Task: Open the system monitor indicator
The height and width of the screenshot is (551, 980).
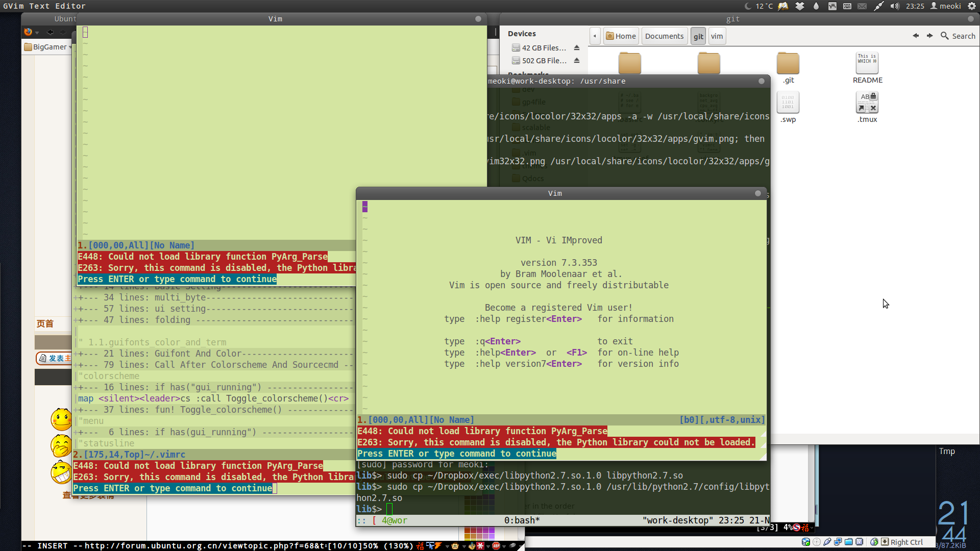Action: pyautogui.click(x=832, y=6)
